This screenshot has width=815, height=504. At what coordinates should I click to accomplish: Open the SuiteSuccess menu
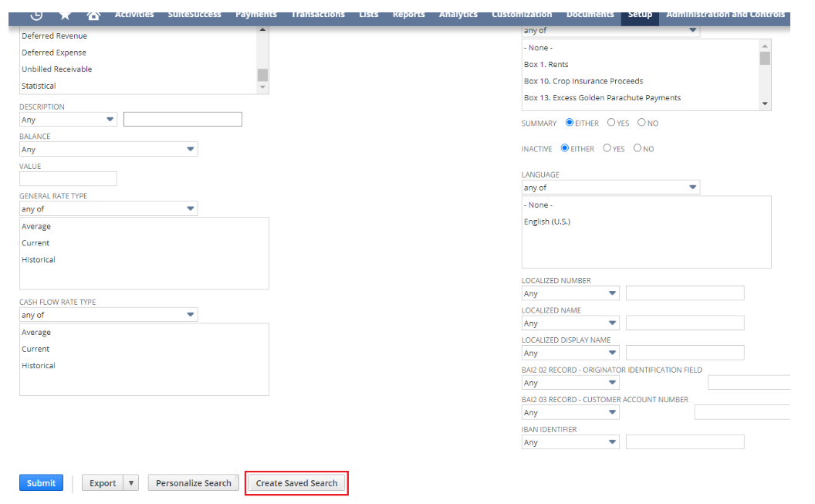click(x=194, y=15)
